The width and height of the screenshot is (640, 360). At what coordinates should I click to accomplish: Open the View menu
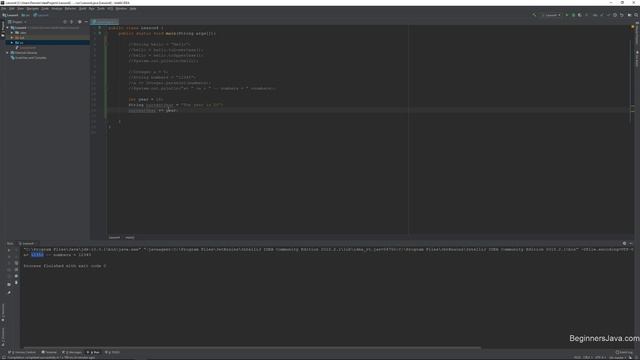pyautogui.click(x=20, y=9)
